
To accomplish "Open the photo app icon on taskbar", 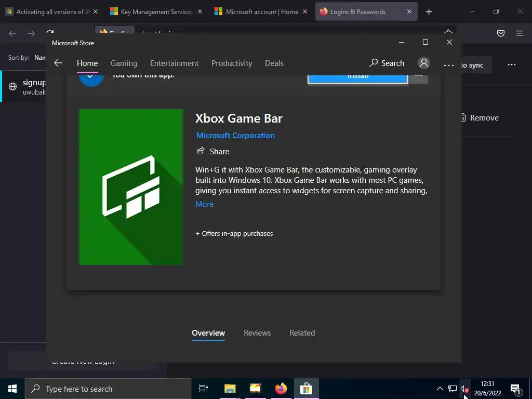I will [x=255, y=389].
